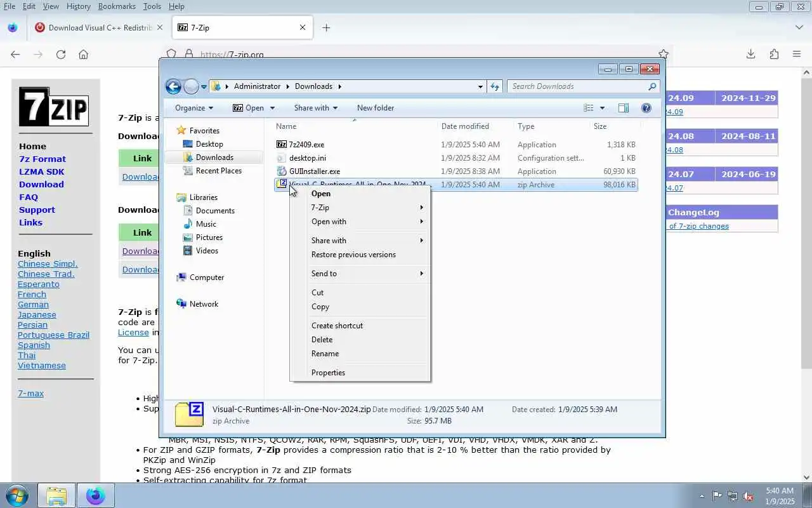Select the desktop.ini file icon
Viewport: 812px width, 508px height.
click(282, 158)
